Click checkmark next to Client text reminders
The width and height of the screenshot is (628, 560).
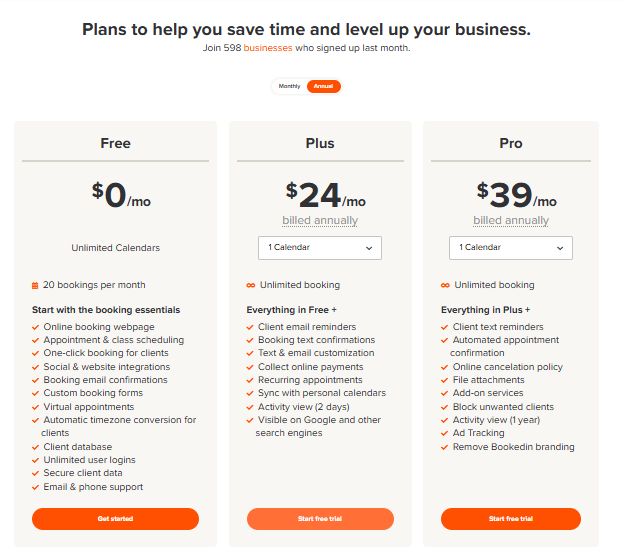point(445,327)
